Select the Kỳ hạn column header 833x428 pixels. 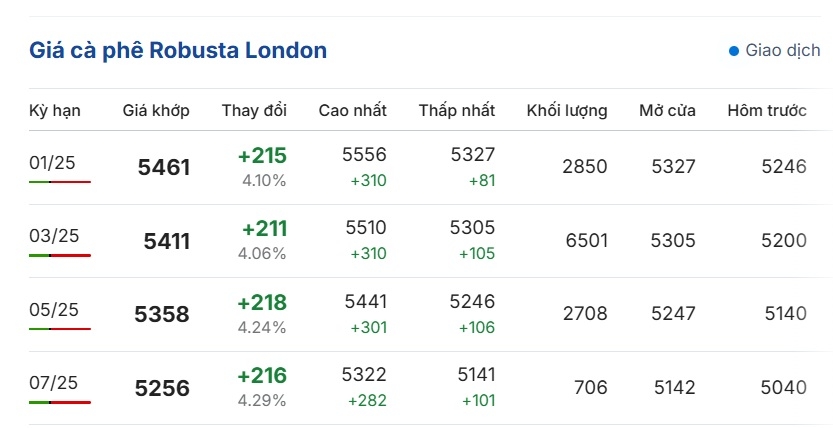(55, 110)
